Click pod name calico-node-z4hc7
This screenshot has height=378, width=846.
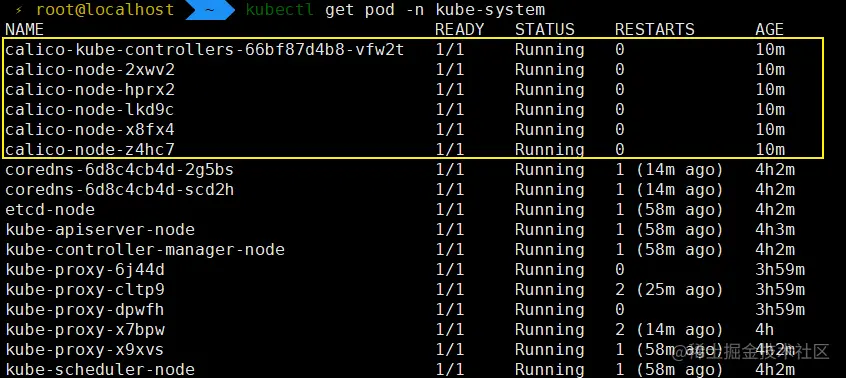pyautogui.click(x=90, y=149)
